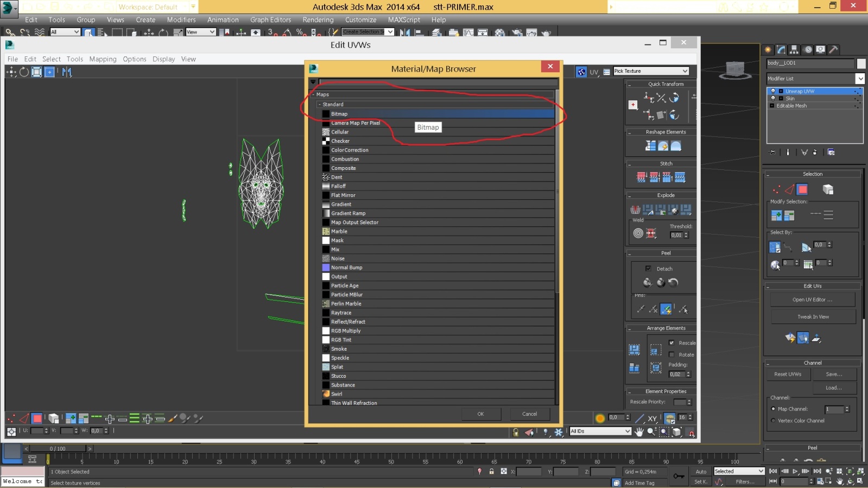Open the Modifier List dropdown

click(816, 79)
